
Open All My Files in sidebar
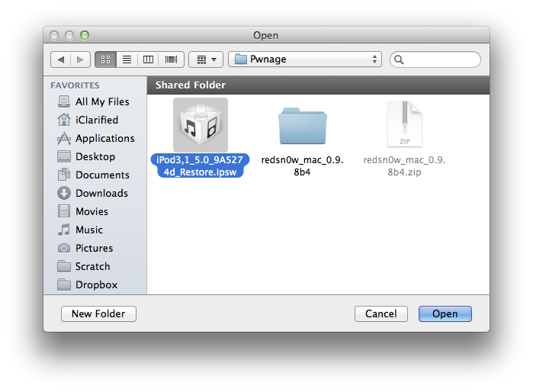101,101
